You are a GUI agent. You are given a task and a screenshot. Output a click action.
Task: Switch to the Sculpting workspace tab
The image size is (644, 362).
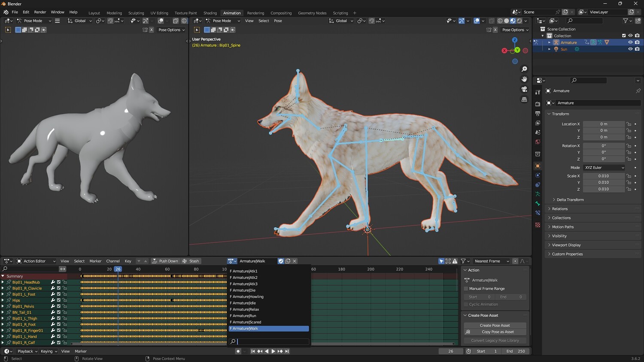pyautogui.click(x=136, y=13)
